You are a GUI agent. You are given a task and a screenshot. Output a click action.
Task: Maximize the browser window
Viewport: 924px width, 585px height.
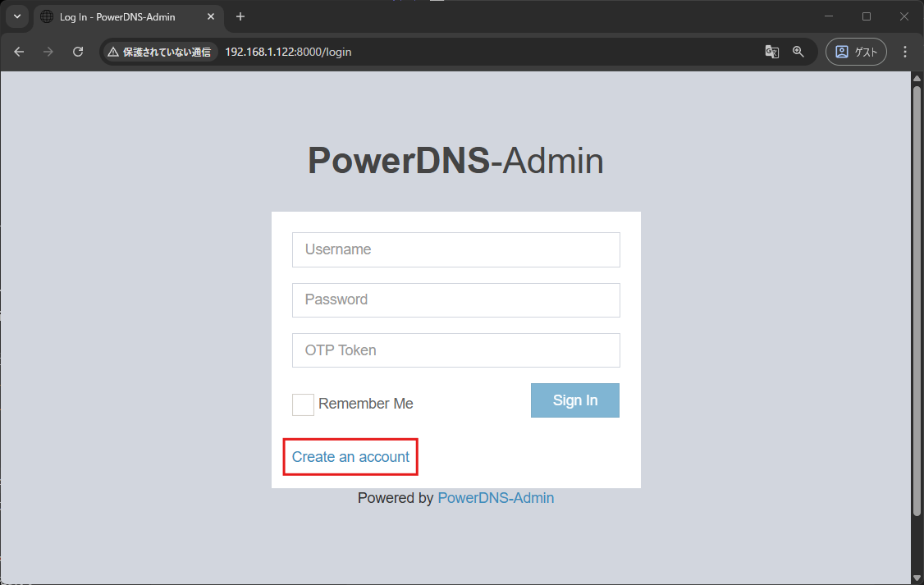(x=867, y=16)
